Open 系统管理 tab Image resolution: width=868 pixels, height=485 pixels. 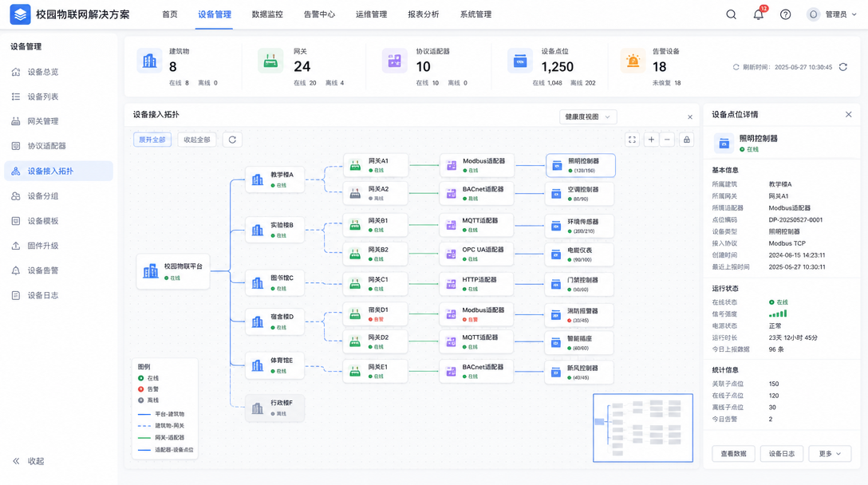(475, 14)
